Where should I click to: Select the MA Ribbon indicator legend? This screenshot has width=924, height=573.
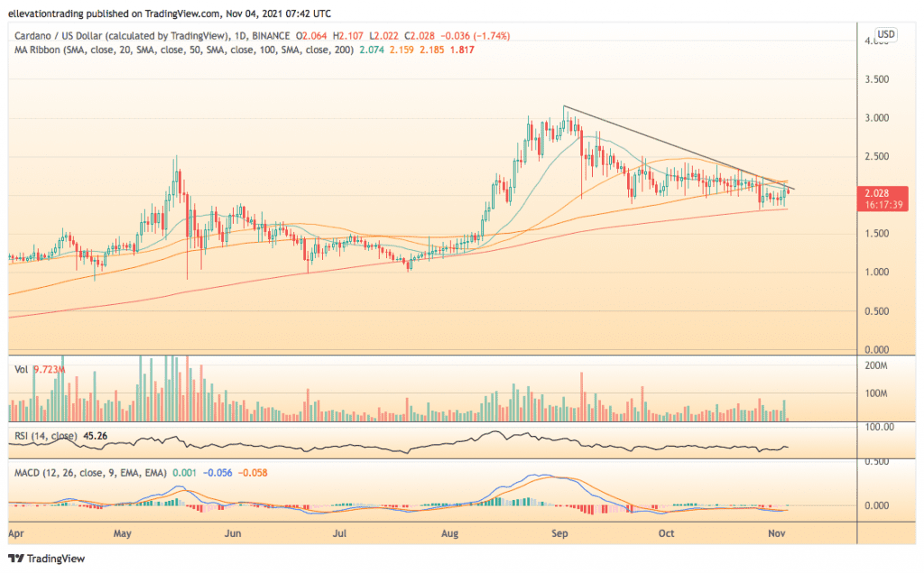click(184, 51)
